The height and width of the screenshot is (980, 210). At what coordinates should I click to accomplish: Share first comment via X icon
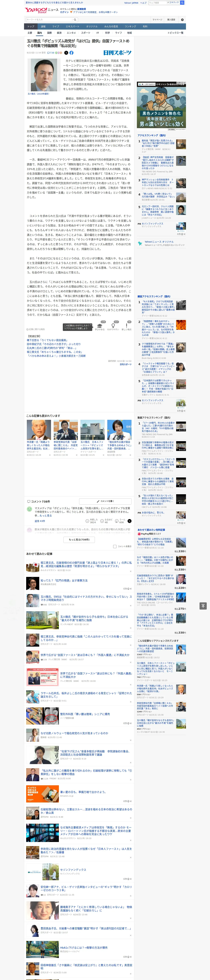tap(129, 521)
